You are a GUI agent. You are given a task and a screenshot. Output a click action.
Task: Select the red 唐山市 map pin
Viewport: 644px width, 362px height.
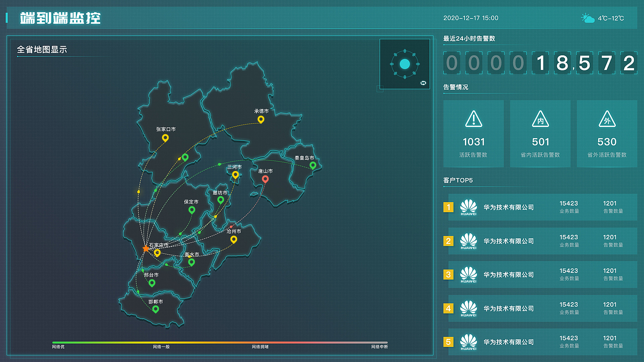(265, 178)
